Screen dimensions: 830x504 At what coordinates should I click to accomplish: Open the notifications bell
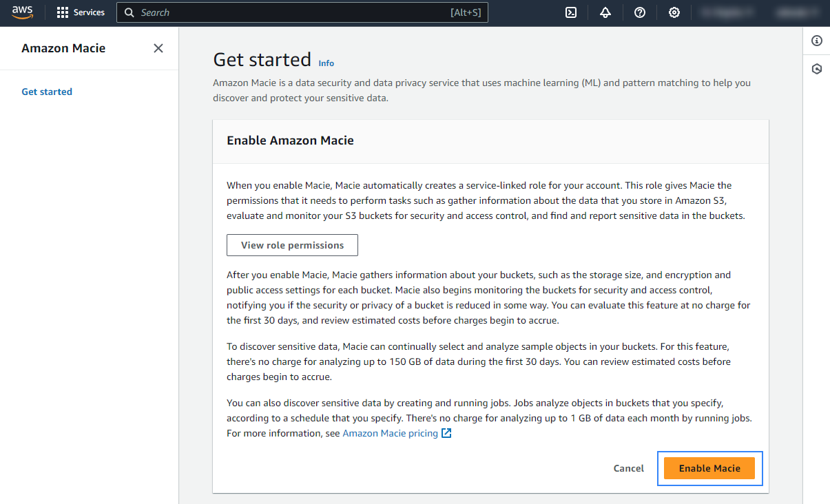[x=605, y=12]
